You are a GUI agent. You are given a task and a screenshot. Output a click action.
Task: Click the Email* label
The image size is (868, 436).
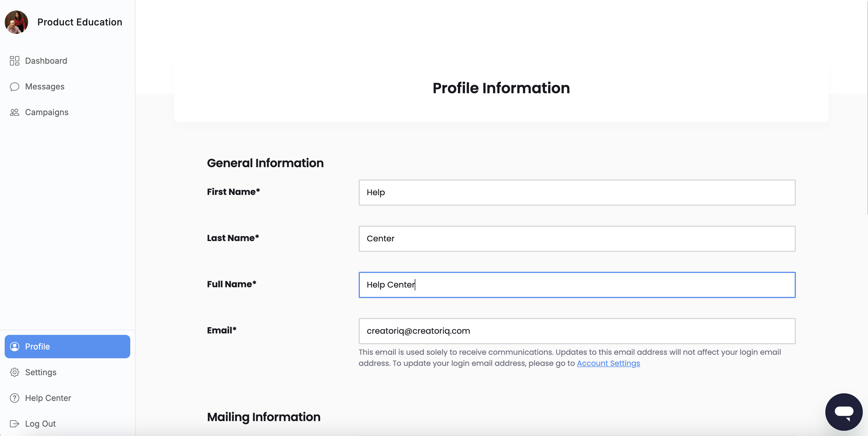[x=222, y=331]
